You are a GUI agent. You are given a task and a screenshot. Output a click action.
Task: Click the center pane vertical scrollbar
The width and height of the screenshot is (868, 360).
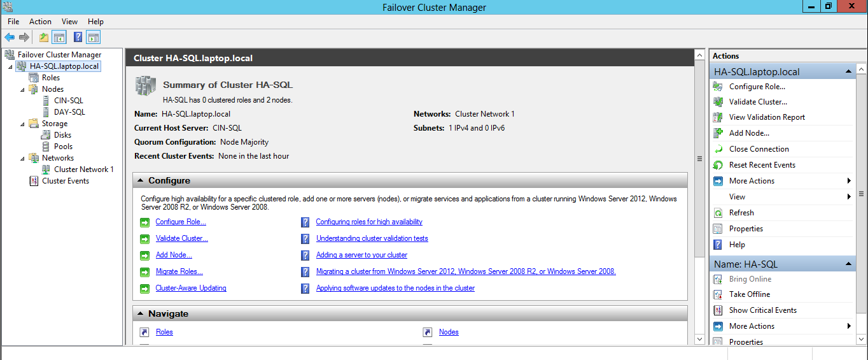pos(700,159)
